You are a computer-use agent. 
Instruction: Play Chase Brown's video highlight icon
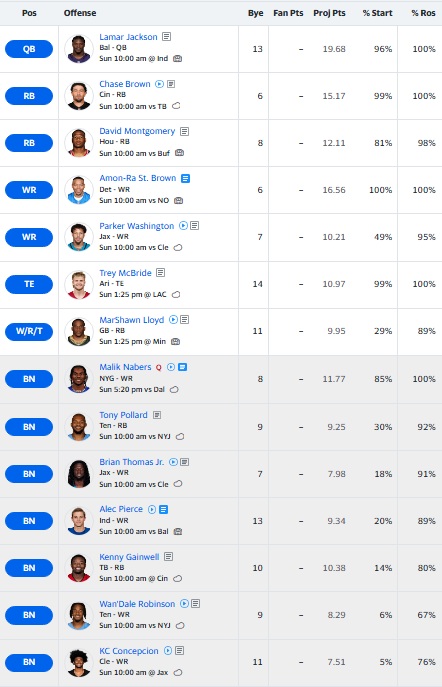click(x=159, y=84)
